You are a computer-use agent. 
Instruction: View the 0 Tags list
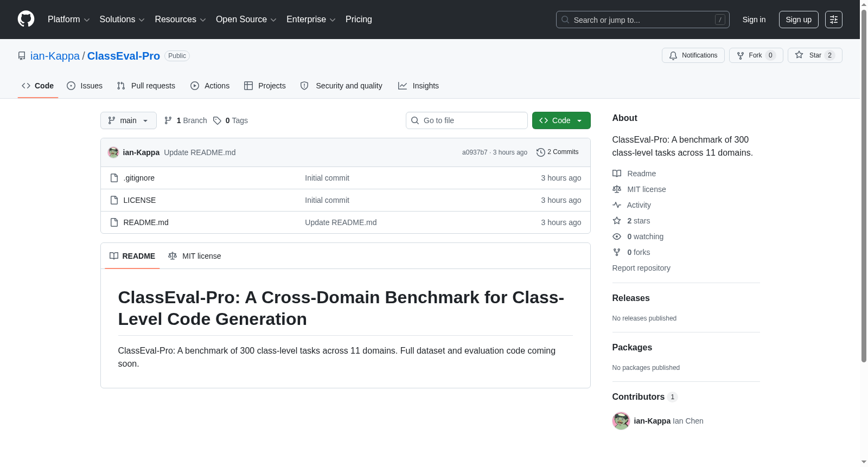pyautogui.click(x=231, y=120)
